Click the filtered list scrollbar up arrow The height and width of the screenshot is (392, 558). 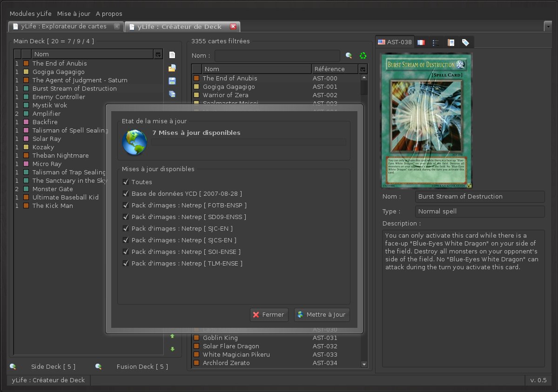point(364,77)
